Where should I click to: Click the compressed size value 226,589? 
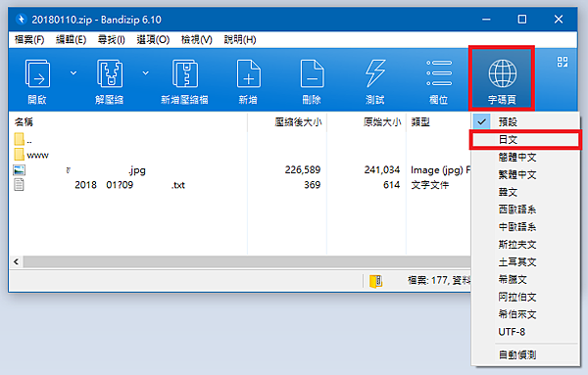303,170
